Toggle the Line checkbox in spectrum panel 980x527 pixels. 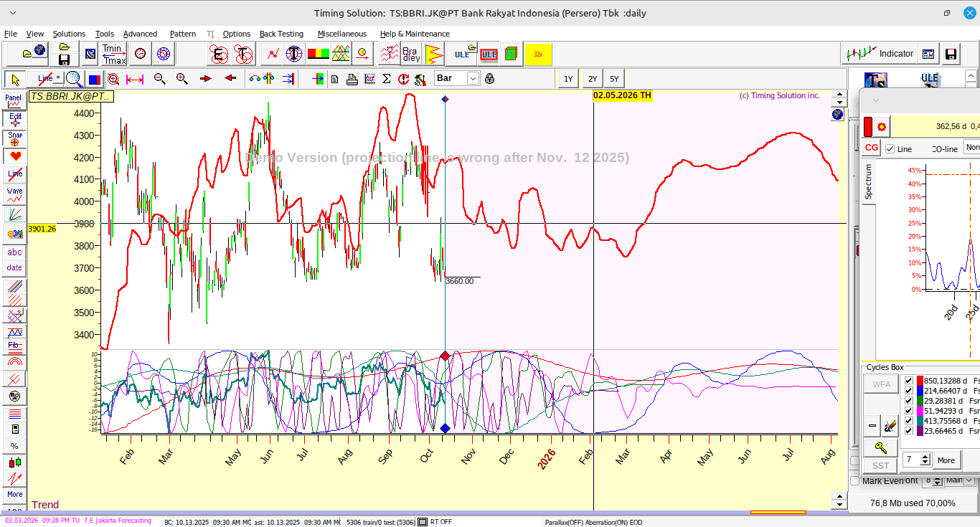[890, 149]
